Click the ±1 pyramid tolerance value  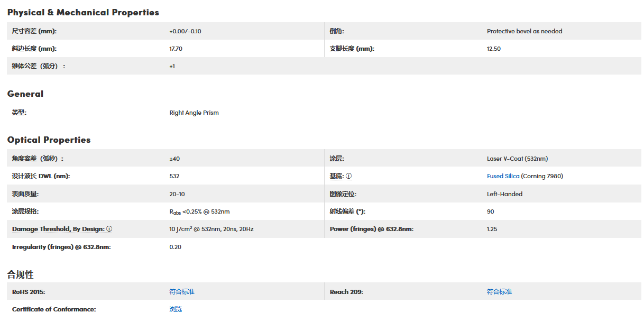[x=172, y=66]
